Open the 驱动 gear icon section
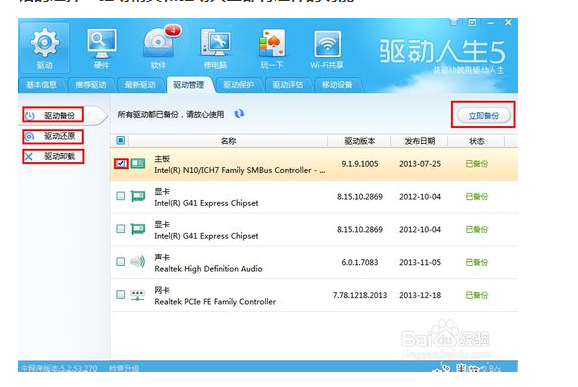This screenshot has width=578, height=387. pyautogui.click(x=44, y=48)
